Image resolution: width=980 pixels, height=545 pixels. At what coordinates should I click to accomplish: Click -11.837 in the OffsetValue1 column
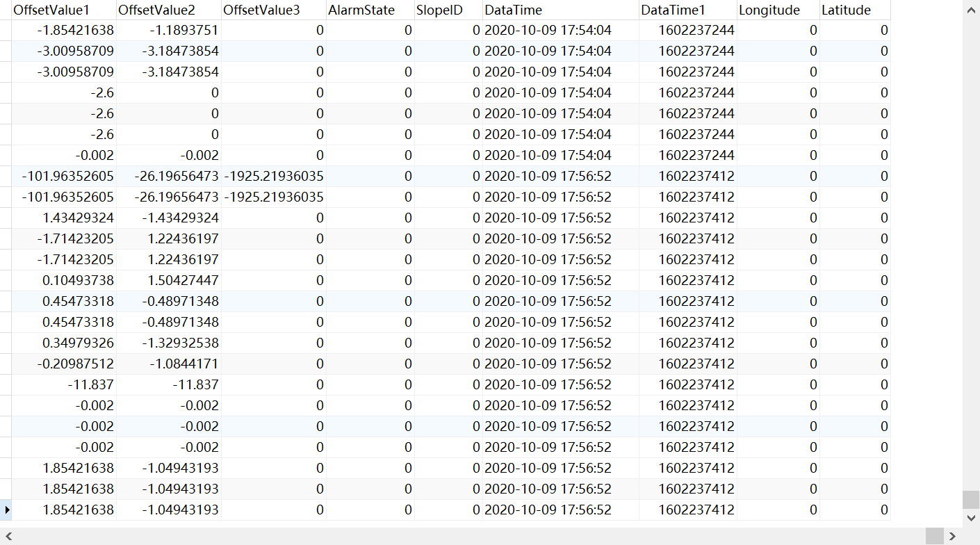click(x=64, y=385)
